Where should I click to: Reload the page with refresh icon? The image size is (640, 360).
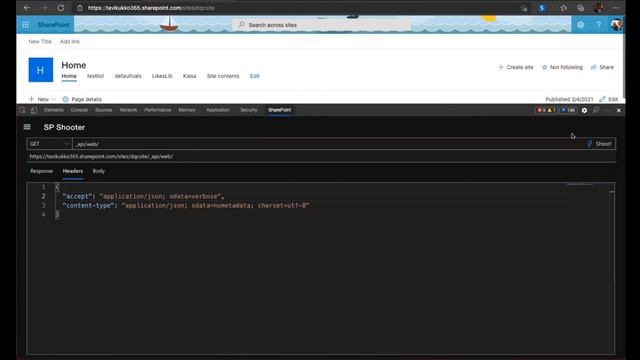(x=60, y=8)
